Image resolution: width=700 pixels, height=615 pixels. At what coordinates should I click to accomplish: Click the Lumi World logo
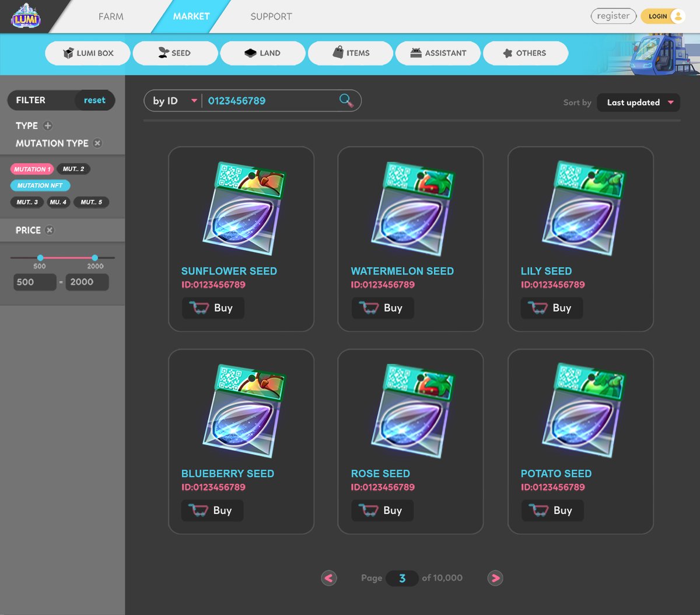[26, 16]
